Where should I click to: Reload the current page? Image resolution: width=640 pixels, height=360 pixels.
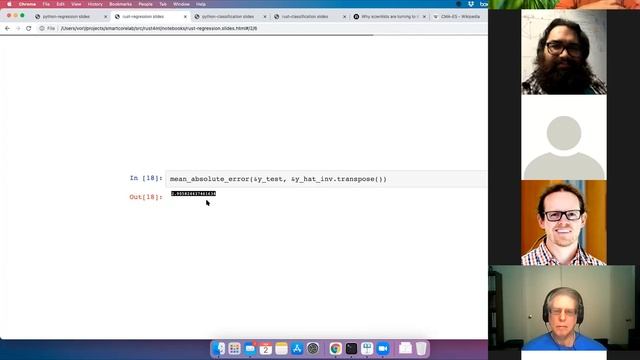click(29, 29)
